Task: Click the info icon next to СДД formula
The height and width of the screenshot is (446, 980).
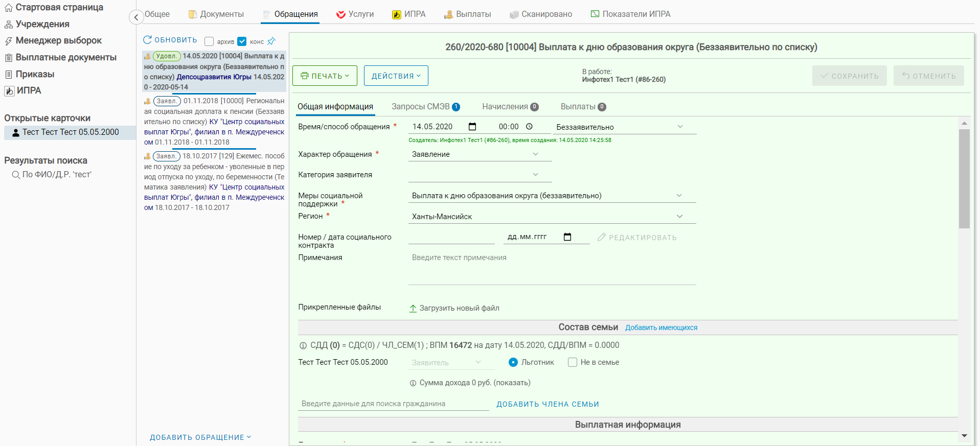Action: point(303,345)
